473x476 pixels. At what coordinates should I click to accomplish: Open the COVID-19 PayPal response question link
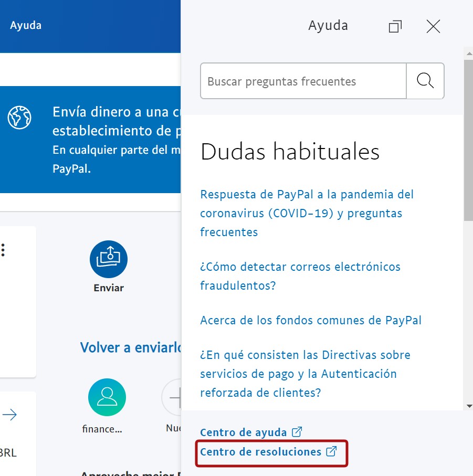[307, 213]
